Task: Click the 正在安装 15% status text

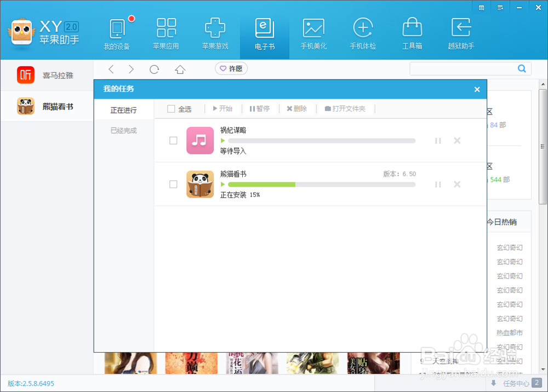Action: click(240, 195)
